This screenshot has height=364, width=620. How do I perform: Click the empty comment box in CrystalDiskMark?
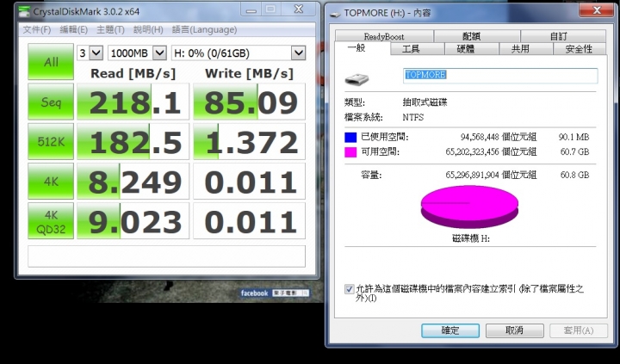click(166, 256)
